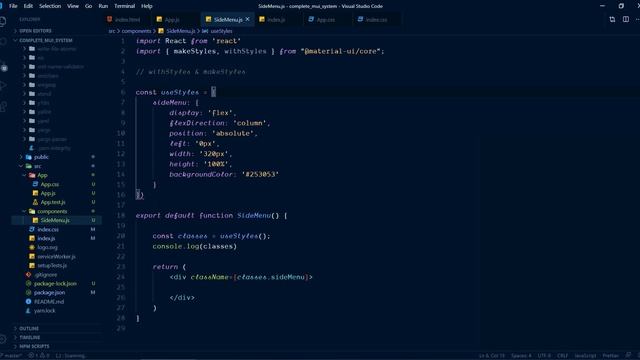
Task: Click the Split Editor Right icon
Action: click(x=626, y=19)
